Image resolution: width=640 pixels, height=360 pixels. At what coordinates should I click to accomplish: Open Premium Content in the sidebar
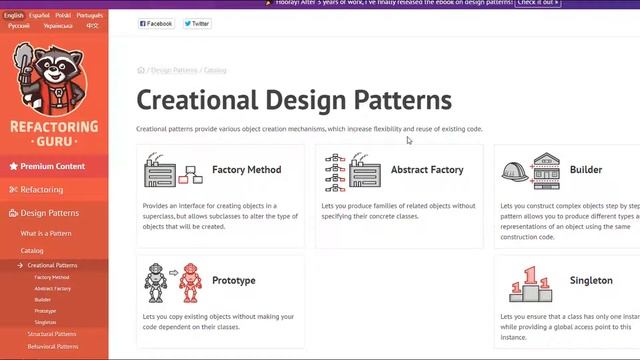click(54, 166)
